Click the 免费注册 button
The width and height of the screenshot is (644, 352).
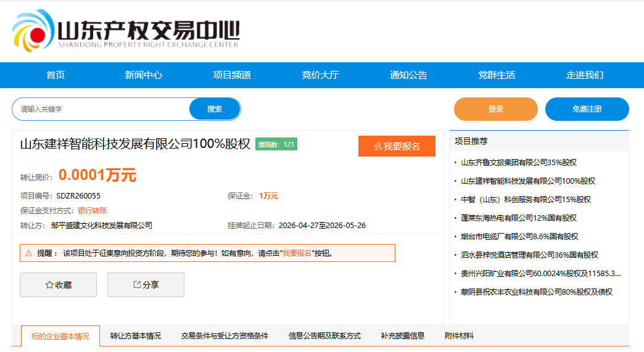[587, 109]
